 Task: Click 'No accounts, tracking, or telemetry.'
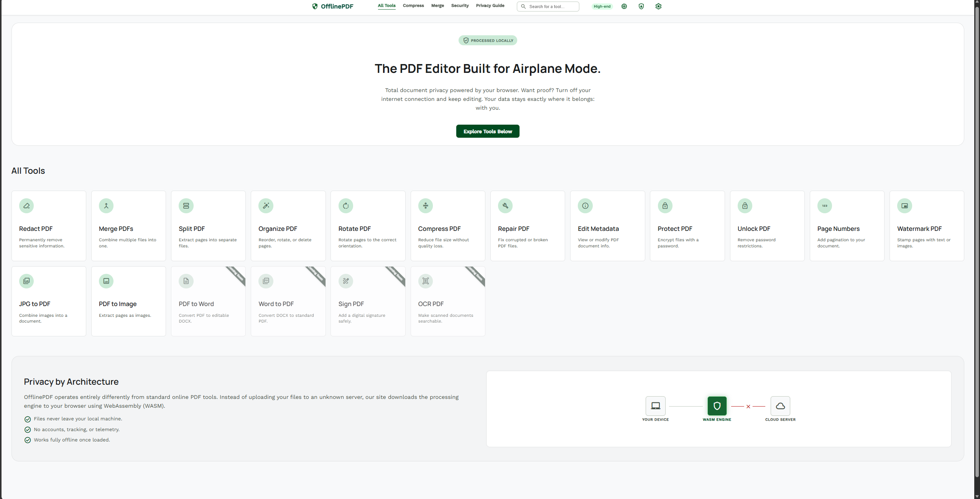click(77, 430)
